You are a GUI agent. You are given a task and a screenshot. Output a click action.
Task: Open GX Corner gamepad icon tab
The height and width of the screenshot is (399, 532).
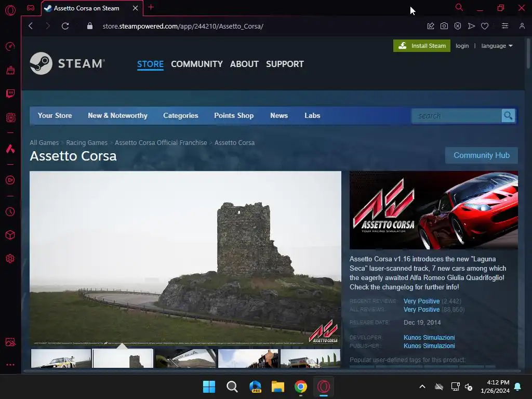(31, 8)
